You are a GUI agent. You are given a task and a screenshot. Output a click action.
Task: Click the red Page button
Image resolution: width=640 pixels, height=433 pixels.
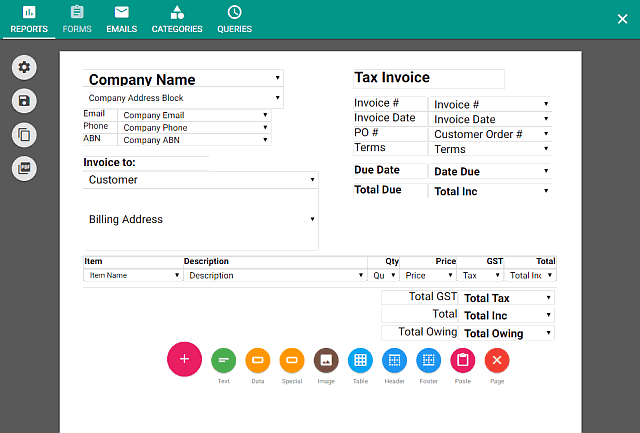point(497,360)
